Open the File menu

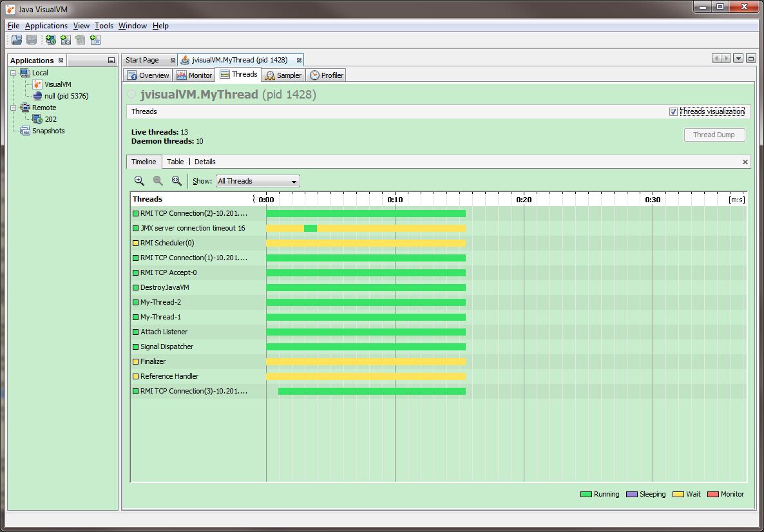point(14,26)
